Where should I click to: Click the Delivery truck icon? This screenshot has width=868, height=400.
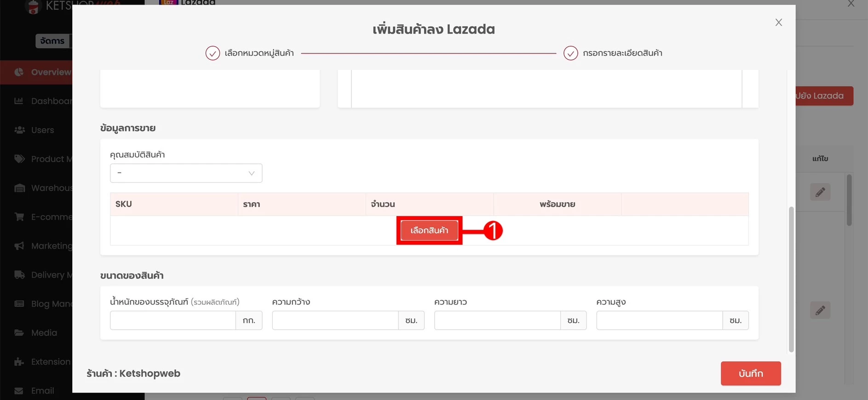pos(19,275)
